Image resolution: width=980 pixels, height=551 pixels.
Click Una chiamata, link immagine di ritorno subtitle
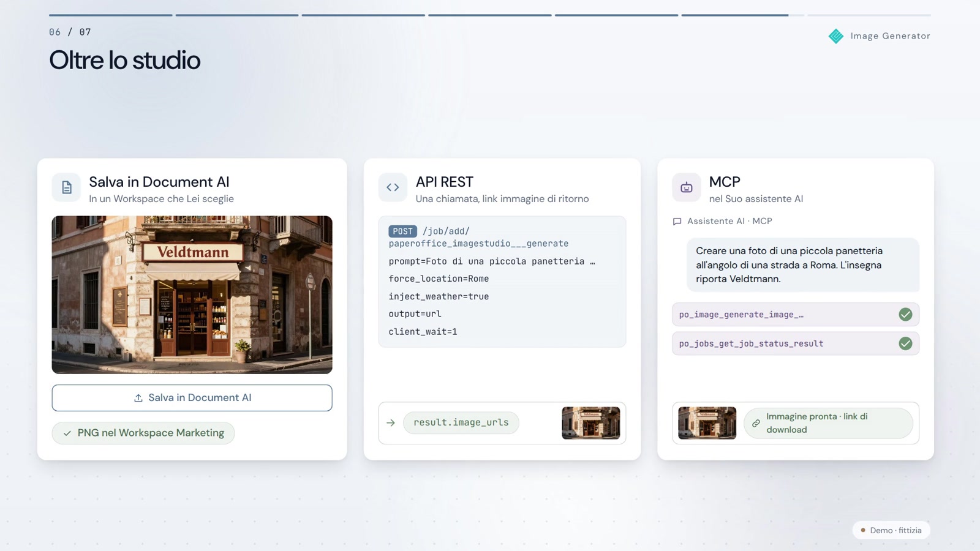pyautogui.click(x=502, y=199)
